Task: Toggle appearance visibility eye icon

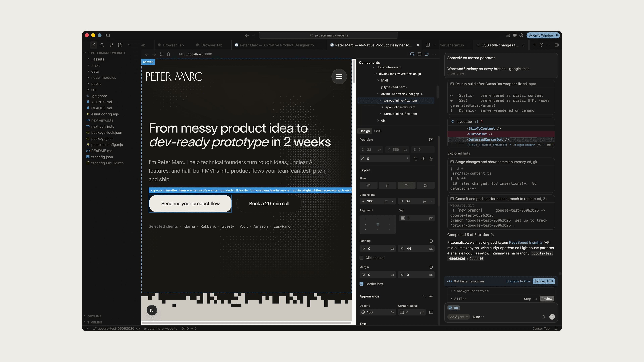Action: click(x=431, y=296)
